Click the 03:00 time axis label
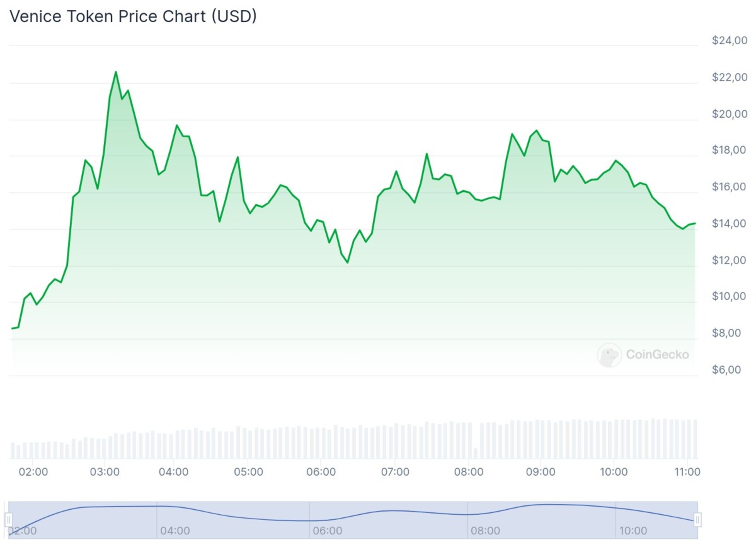The image size is (756, 552). tap(105, 471)
